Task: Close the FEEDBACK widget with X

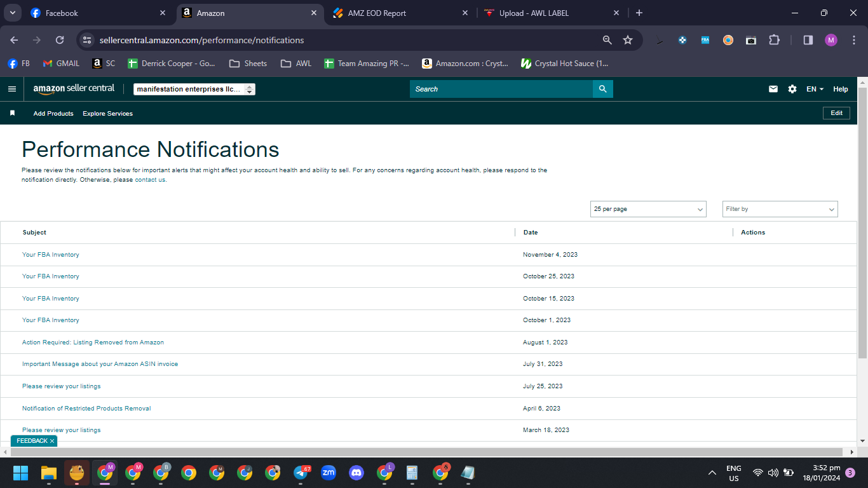Action: (x=52, y=441)
